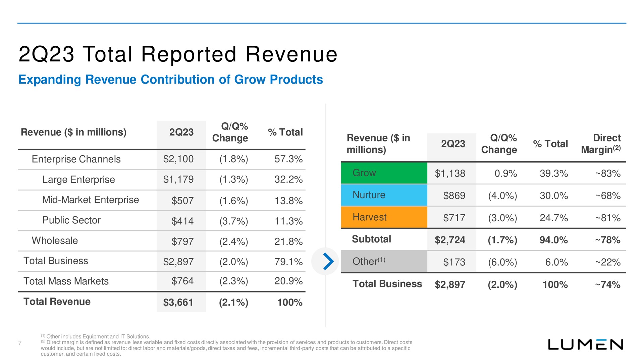
Task: Select the orange Harvest category cell
Action: (384, 217)
